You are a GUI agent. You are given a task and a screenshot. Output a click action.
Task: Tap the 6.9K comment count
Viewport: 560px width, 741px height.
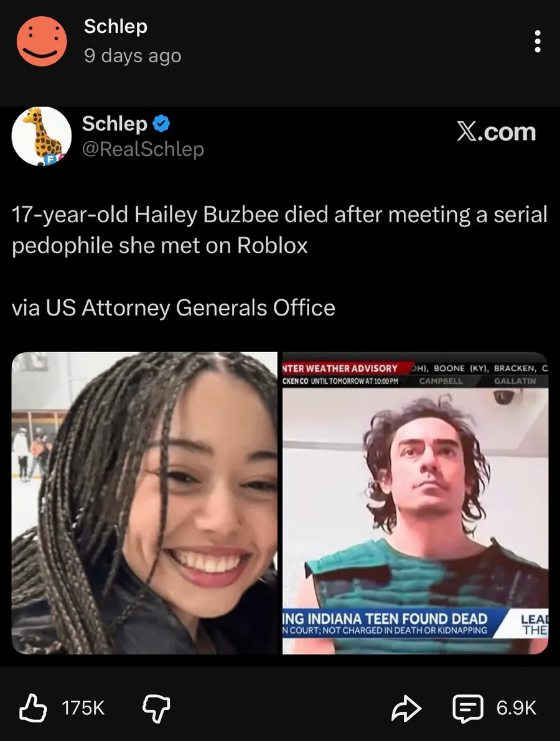point(516,708)
